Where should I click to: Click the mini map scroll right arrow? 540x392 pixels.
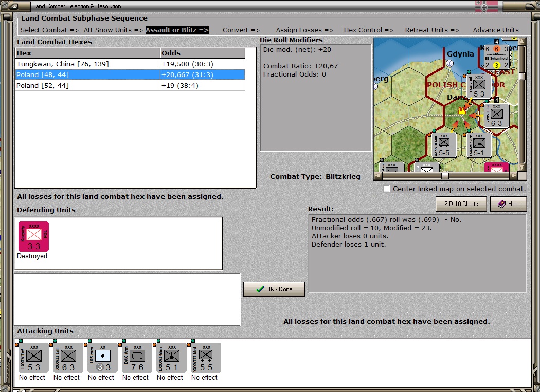click(513, 176)
